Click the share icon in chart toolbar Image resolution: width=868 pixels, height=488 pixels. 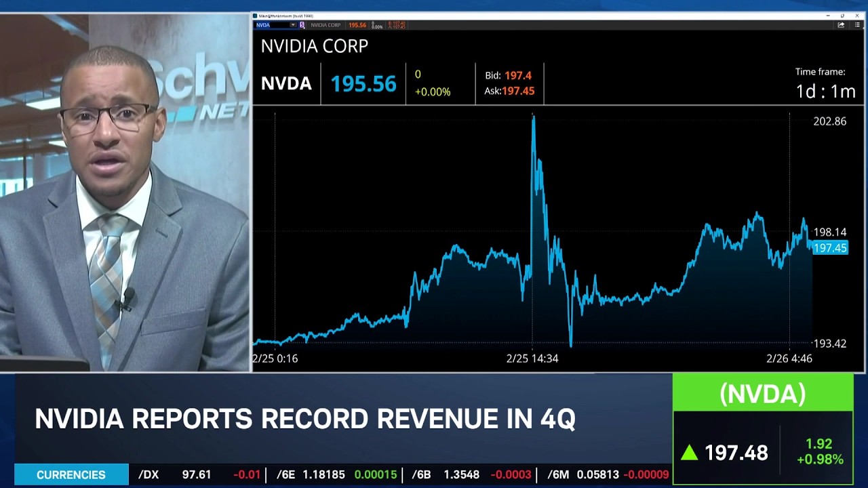[841, 25]
